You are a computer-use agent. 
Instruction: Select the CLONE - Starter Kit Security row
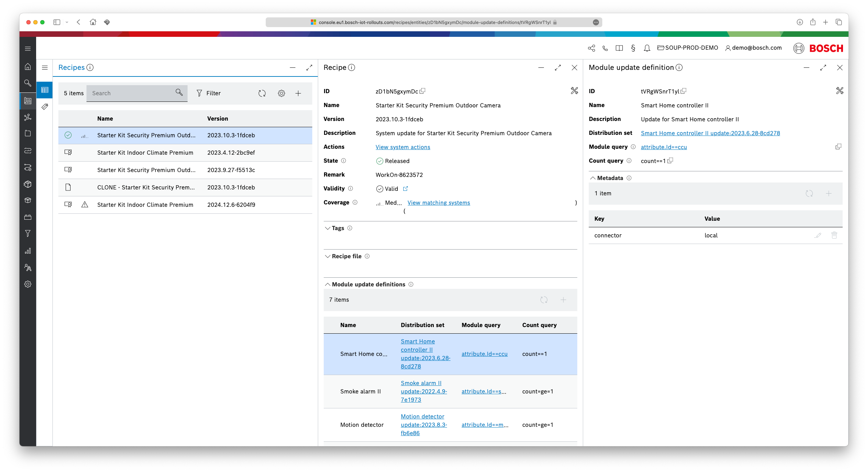tap(146, 187)
